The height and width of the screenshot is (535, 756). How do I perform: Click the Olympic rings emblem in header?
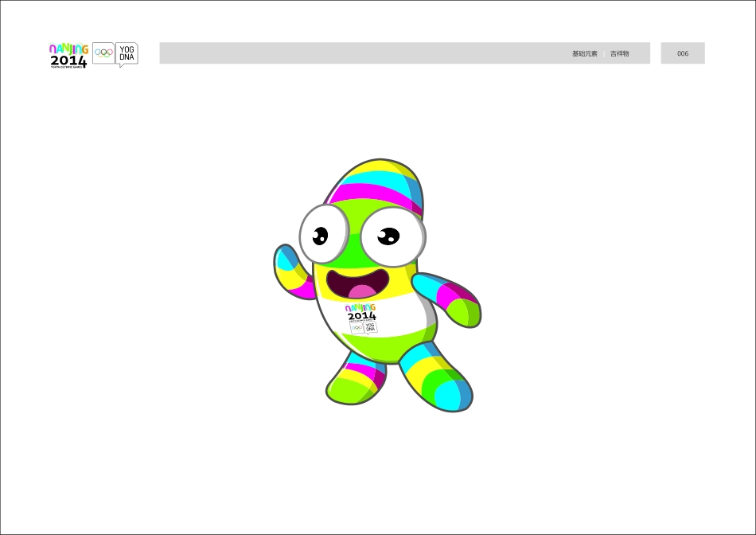(x=103, y=53)
